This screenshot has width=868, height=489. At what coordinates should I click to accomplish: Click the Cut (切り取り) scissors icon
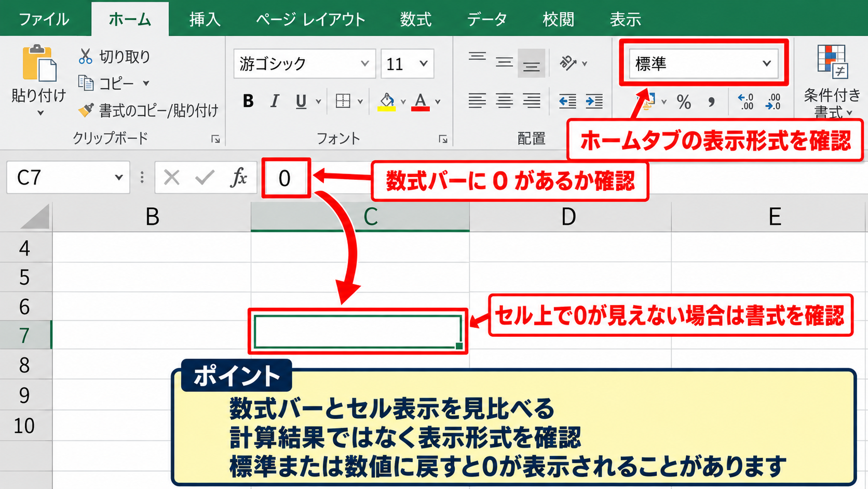86,56
